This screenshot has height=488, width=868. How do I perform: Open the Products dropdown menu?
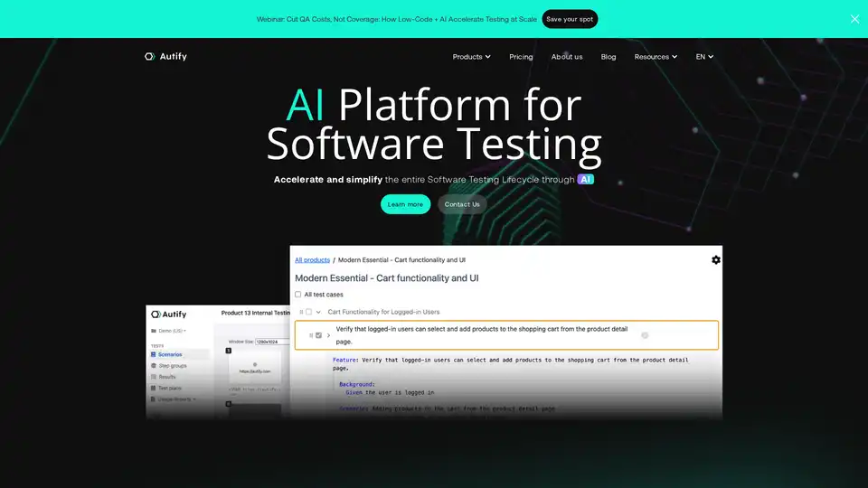471,57
